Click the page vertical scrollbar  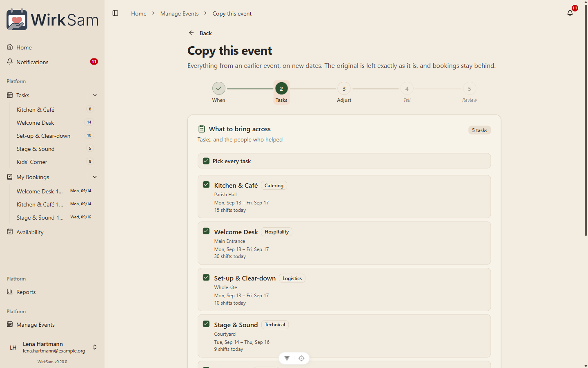tap(586, 121)
